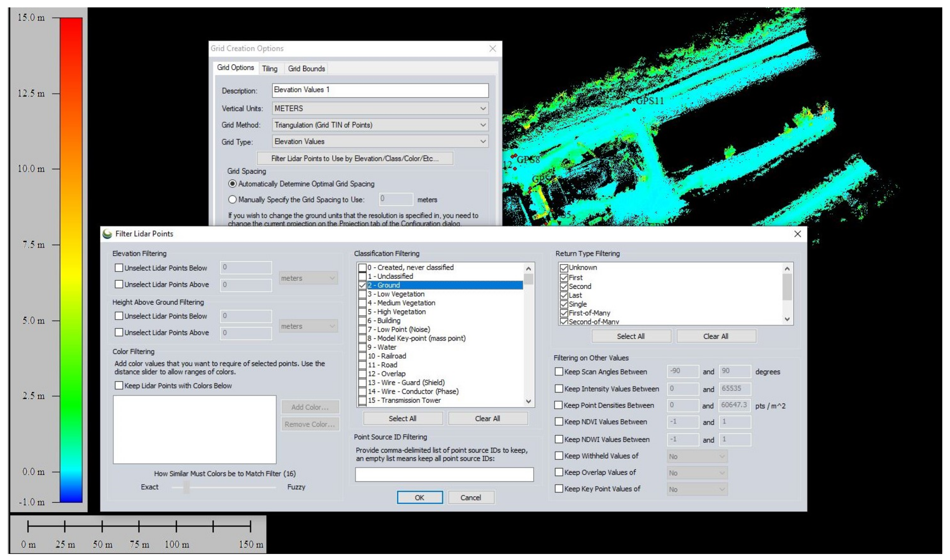
Task: Close the Filter Lidar Points dialog
Action: 797,234
